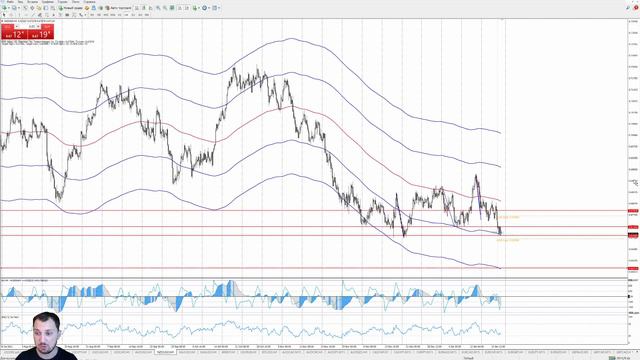Toggle the Navigator panel icon
Viewport: 640px width, 360px height.
point(39,8)
